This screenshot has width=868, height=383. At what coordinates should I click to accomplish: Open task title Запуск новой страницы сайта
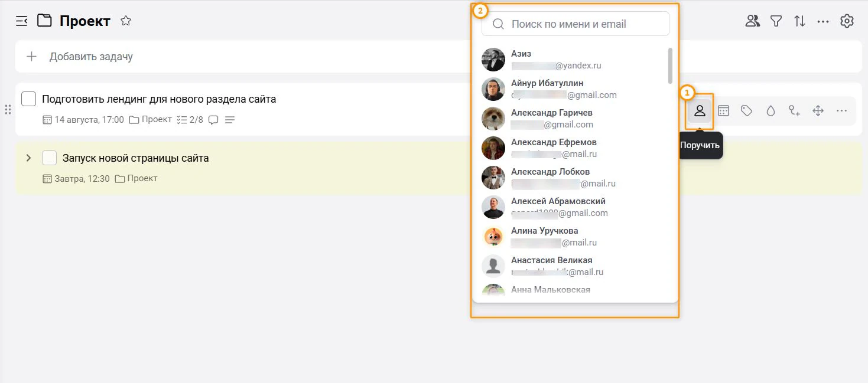pyautogui.click(x=135, y=158)
